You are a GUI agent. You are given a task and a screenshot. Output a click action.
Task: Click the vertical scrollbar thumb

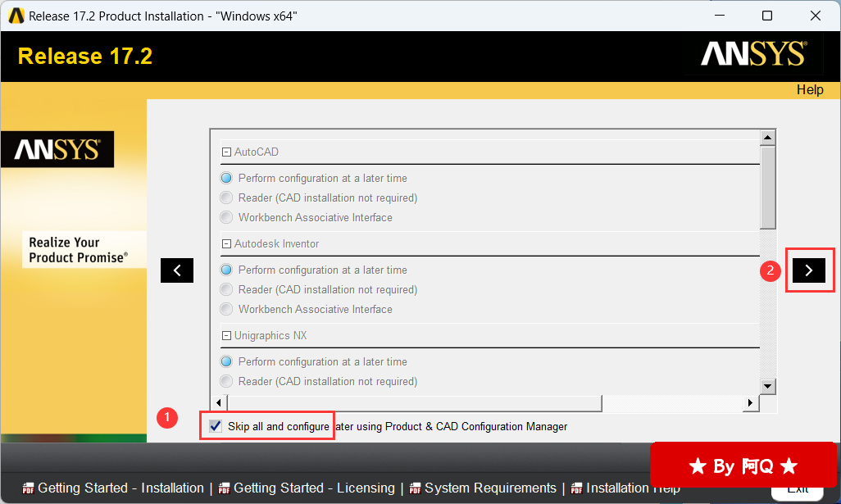[x=768, y=188]
